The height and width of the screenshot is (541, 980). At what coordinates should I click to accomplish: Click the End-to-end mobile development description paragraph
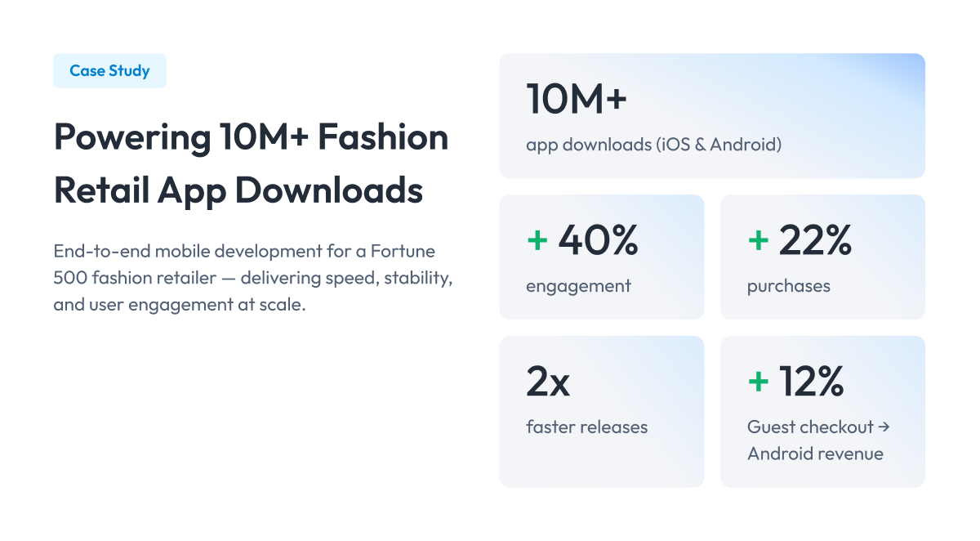pyautogui.click(x=253, y=279)
